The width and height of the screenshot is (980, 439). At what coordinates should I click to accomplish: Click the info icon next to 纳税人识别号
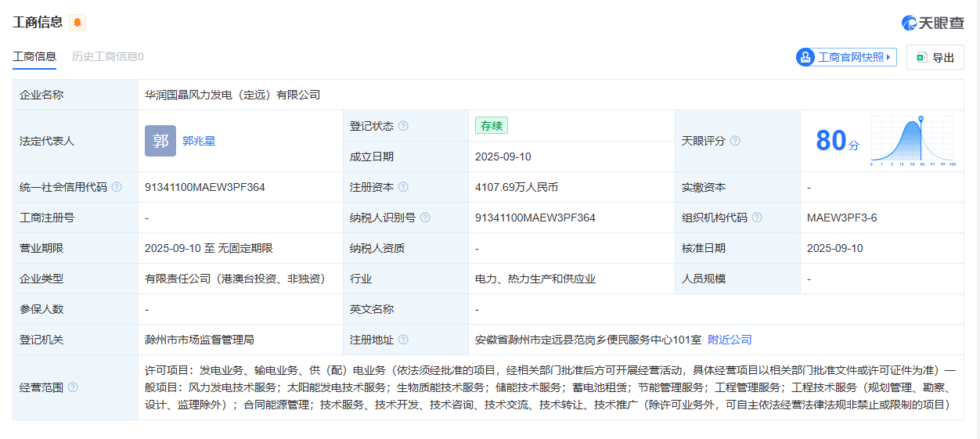pos(425,218)
